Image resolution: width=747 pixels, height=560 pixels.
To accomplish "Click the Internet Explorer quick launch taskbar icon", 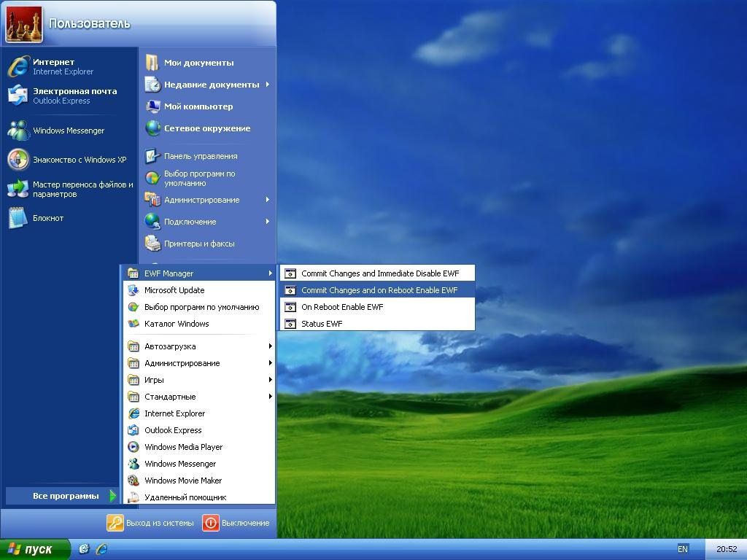I will point(101,549).
